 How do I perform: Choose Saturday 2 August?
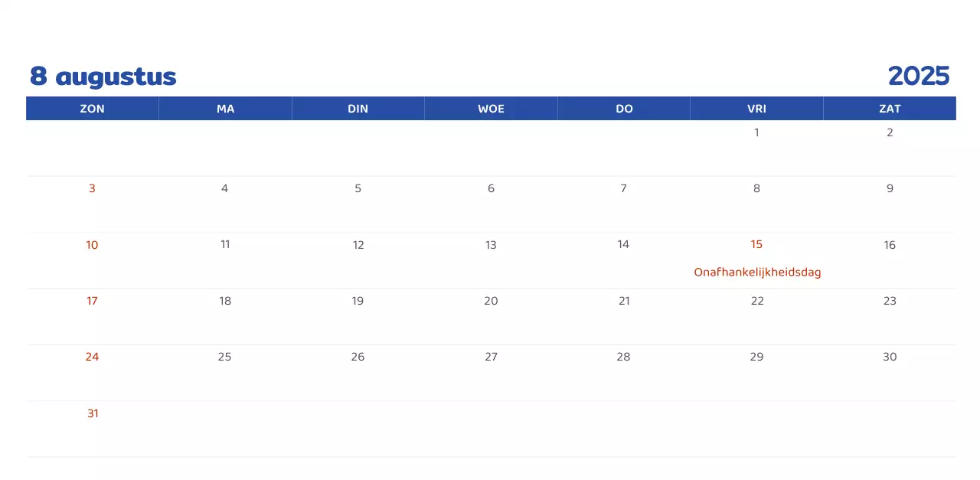[890, 132]
